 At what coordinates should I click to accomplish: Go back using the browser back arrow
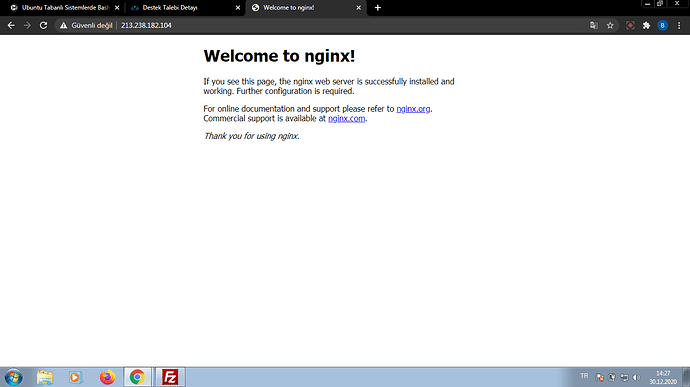11,26
